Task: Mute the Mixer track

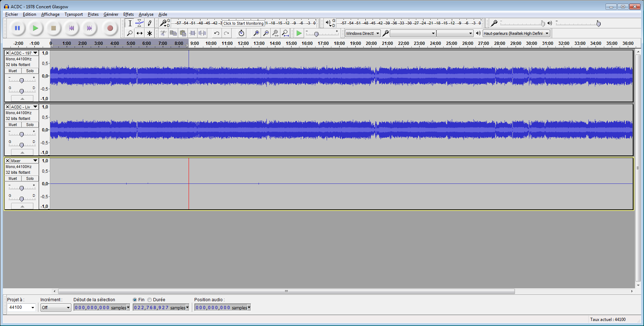Action: click(x=13, y=178)
